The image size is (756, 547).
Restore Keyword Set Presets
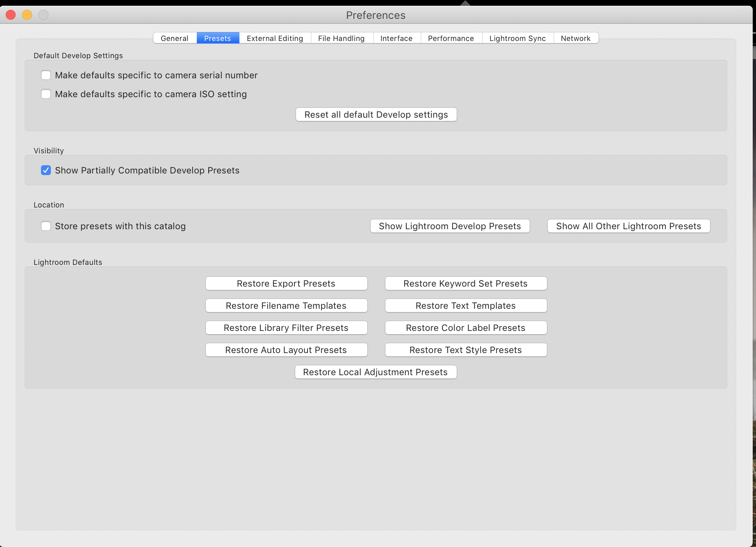click(466, 283)
